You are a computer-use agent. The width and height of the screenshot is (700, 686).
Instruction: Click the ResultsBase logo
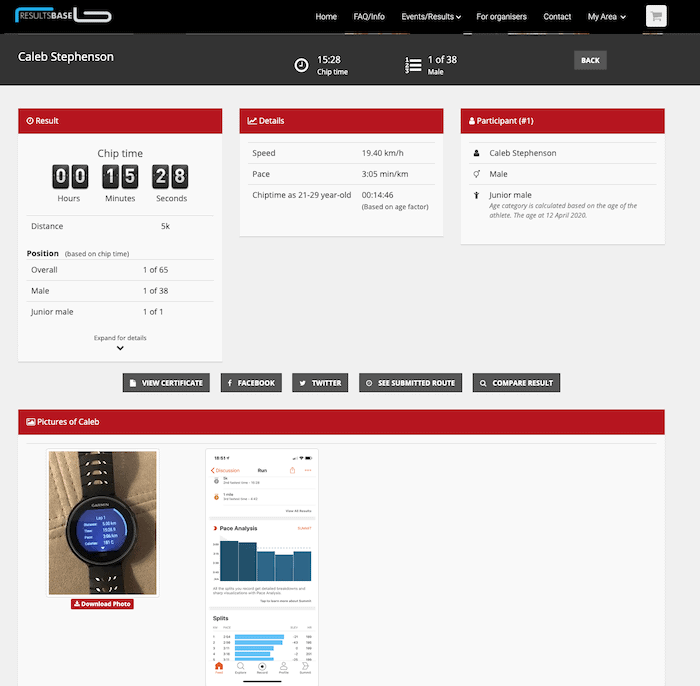click(63, 15)
